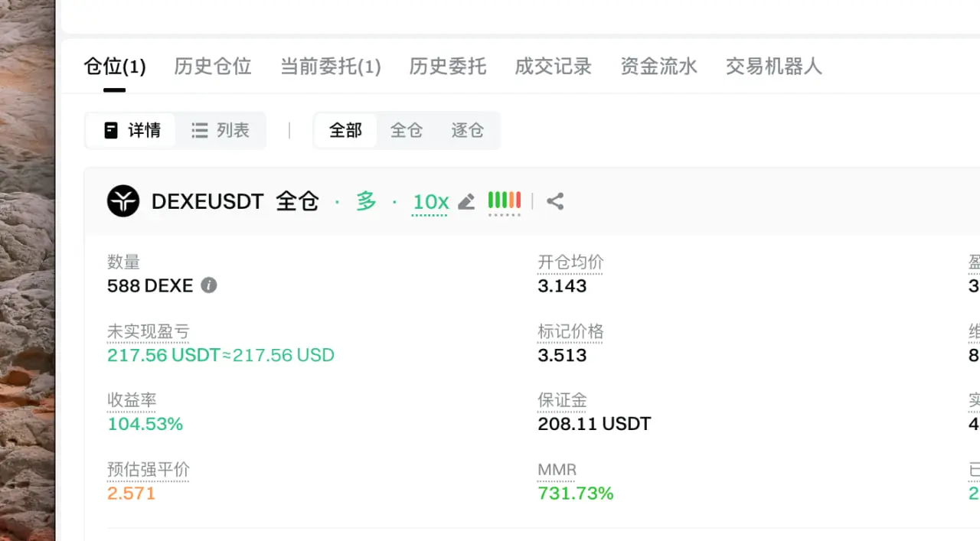
Task: Filter positions by 逐仓
Action: click(467, 130)
